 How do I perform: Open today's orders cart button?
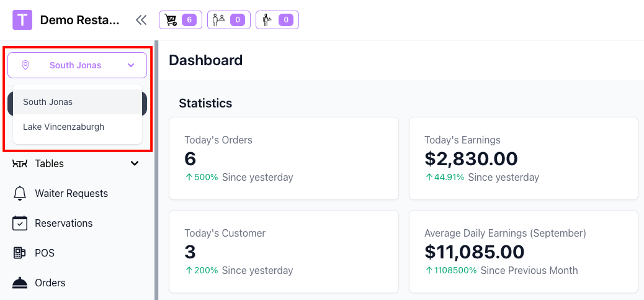pyautogui.click(x=179, y=20)
